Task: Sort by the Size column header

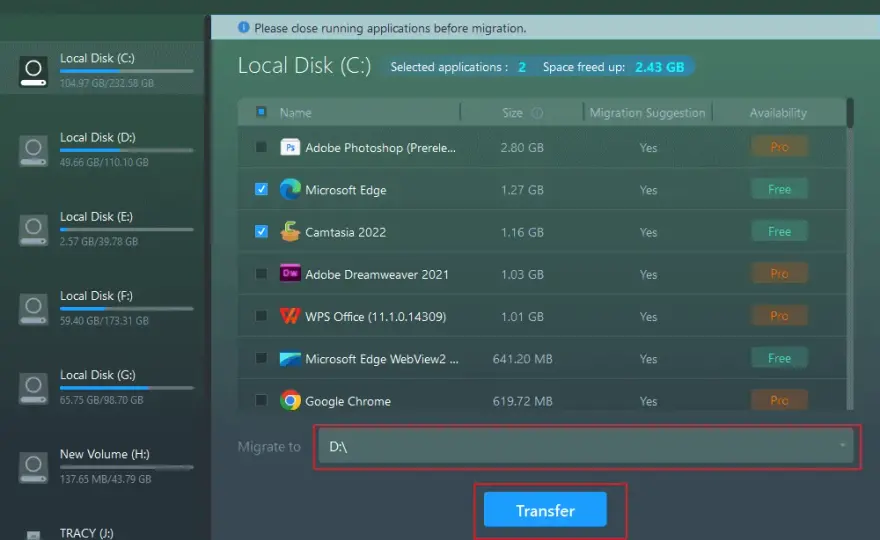Action: coord(512,113)
